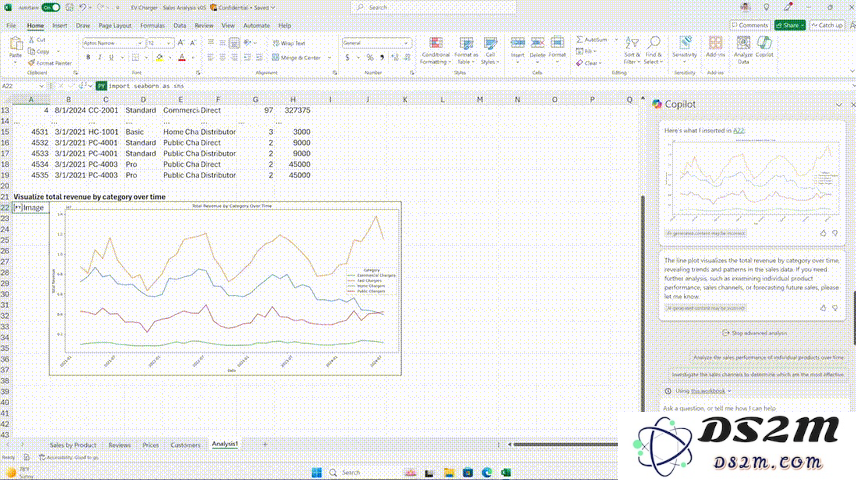
Task: Click the Windows Start button
Action: pyautogui.click(x=316, y=472)
